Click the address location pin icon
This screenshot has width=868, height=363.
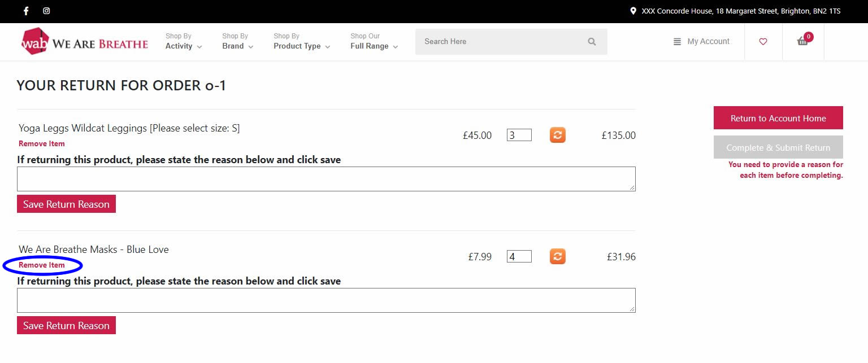[633, 11]
